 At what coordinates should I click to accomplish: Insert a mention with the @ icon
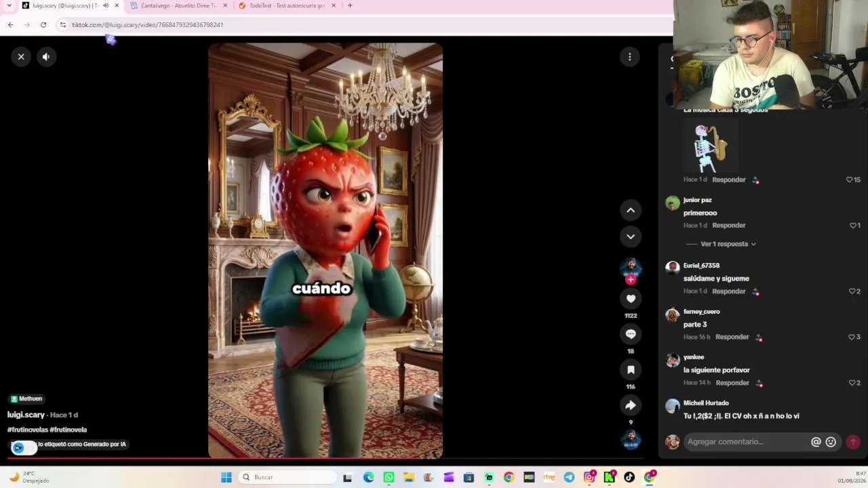(816, 442)
